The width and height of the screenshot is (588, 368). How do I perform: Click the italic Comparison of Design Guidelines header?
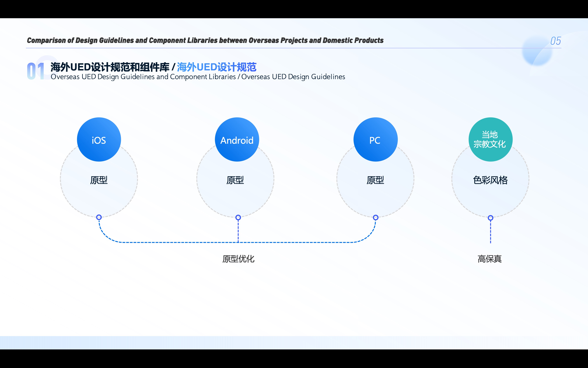coord(205,40)
